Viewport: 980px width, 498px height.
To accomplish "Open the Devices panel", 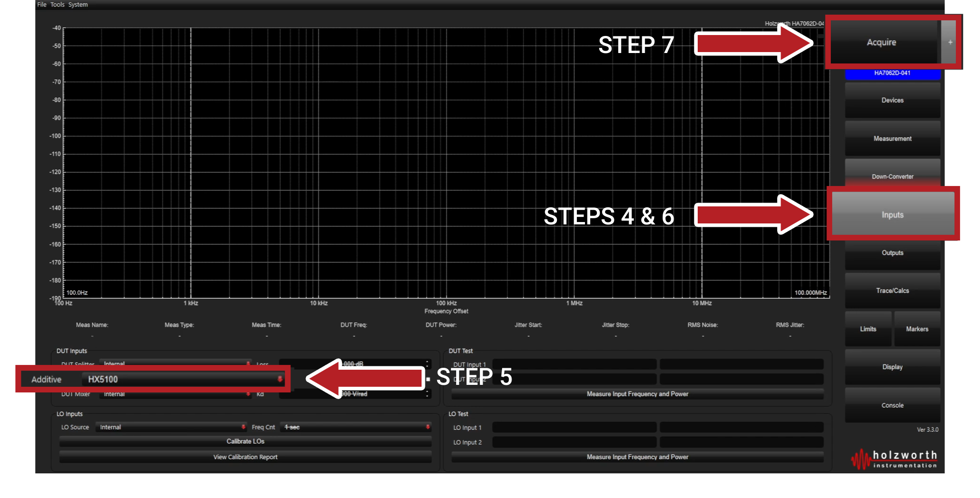I will click(x=892, y=100).
